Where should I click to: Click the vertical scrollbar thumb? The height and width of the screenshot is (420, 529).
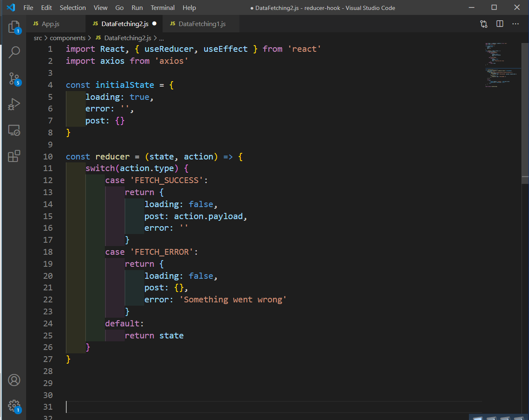[525, 113]
